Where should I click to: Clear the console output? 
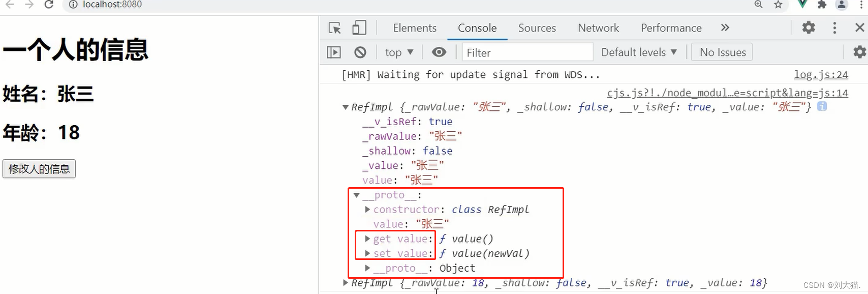click(x=360, y=52)
